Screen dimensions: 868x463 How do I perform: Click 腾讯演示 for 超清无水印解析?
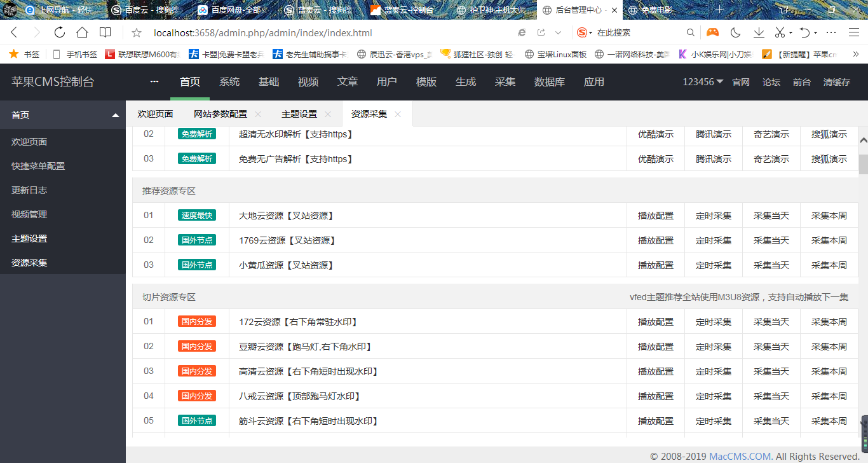pyautogui.click(x=714, y=134)
